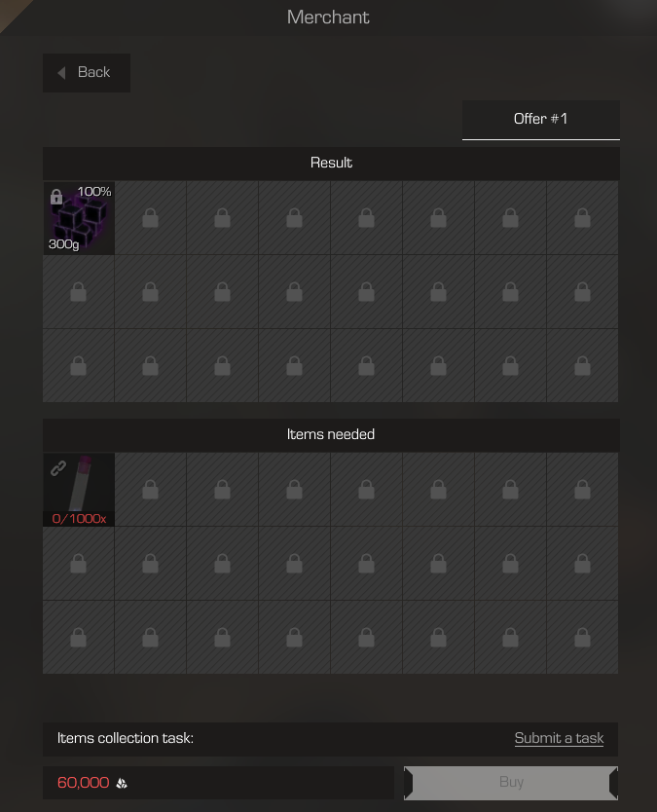Click the chain link icon on the vial item
The width and height of the screenshot is (657, 812).
(58, 468)
